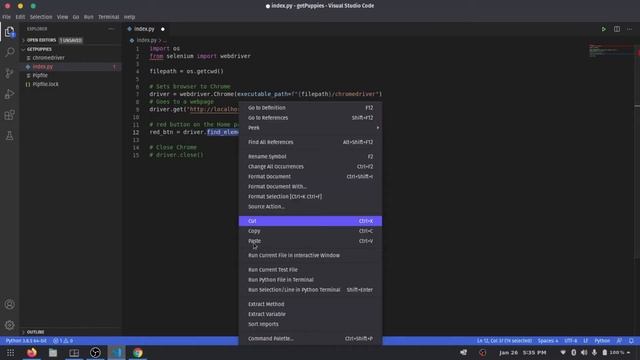Click the Bluetooth icon in system tray

click(x=573, y=352)
